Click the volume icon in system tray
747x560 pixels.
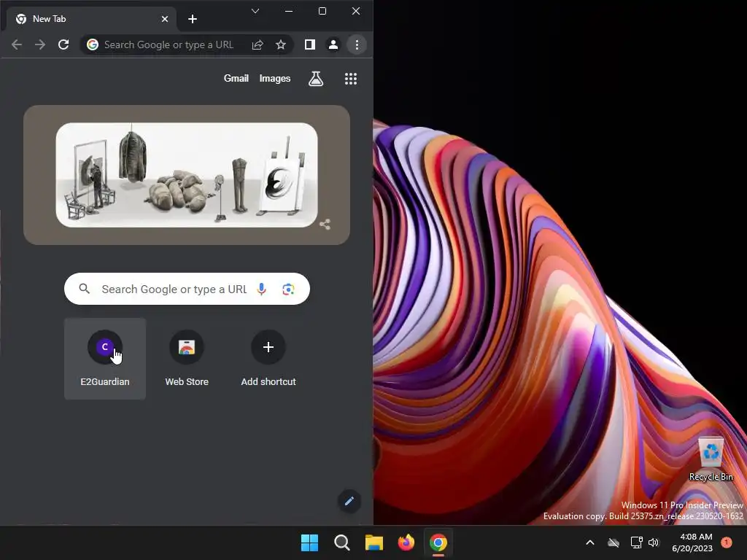[654, 542]
